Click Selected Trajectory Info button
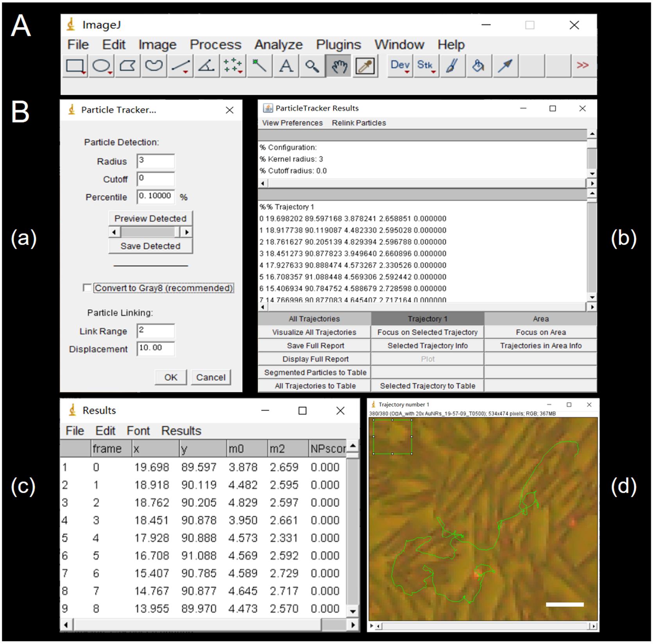 tap(428, 346)
